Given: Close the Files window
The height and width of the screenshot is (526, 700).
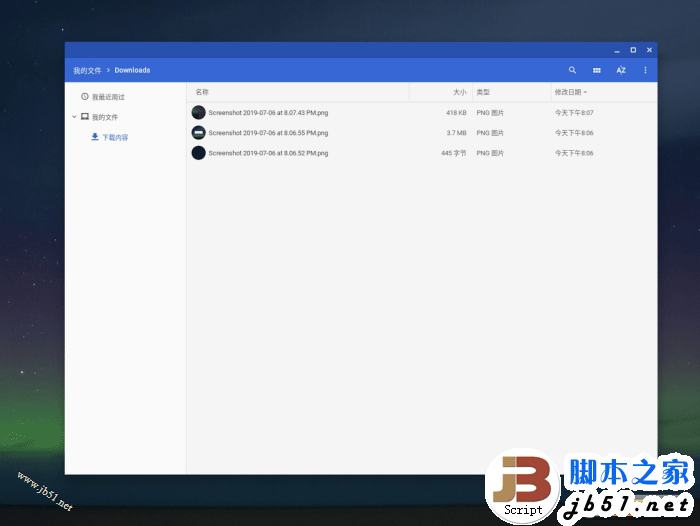Looking at the screenshot, I should (x=649, y=50).
